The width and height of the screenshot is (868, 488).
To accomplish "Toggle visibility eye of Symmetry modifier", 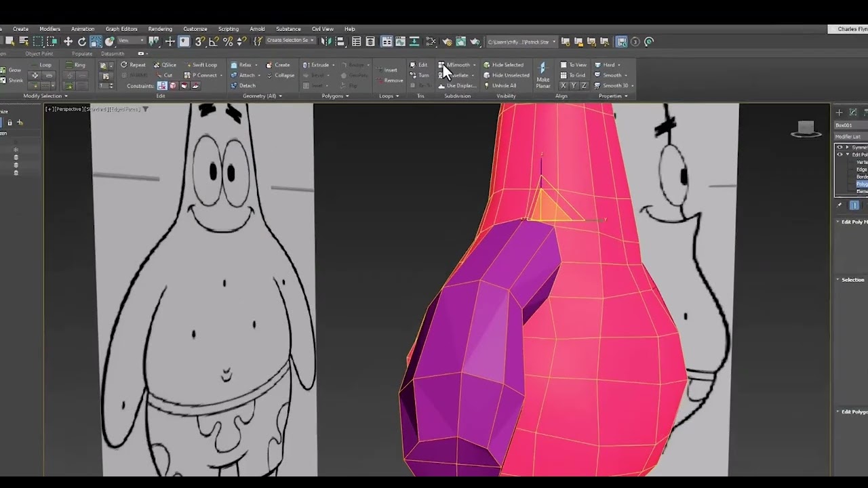I will (x=840, y=147).
